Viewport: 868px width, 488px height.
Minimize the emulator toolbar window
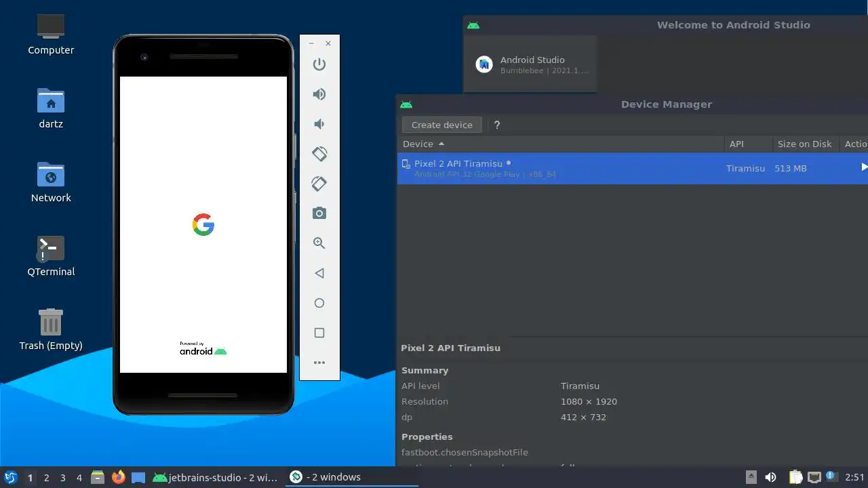point(311,43)
